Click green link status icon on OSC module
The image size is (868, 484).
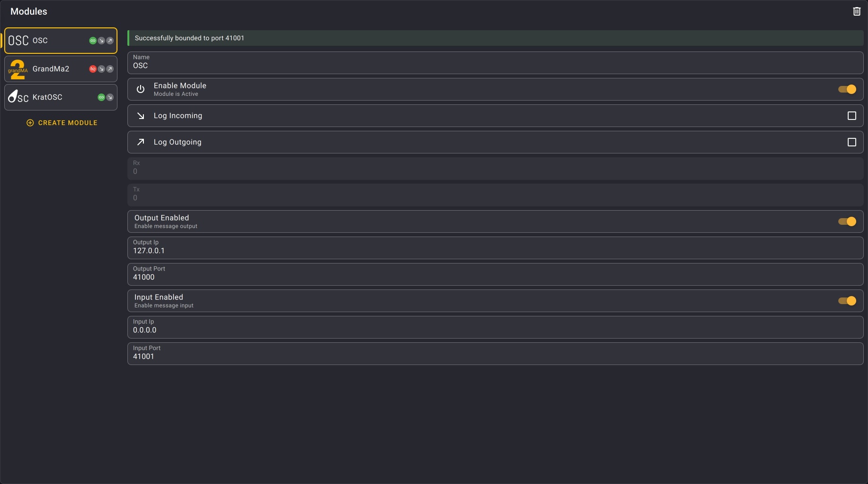93,41
